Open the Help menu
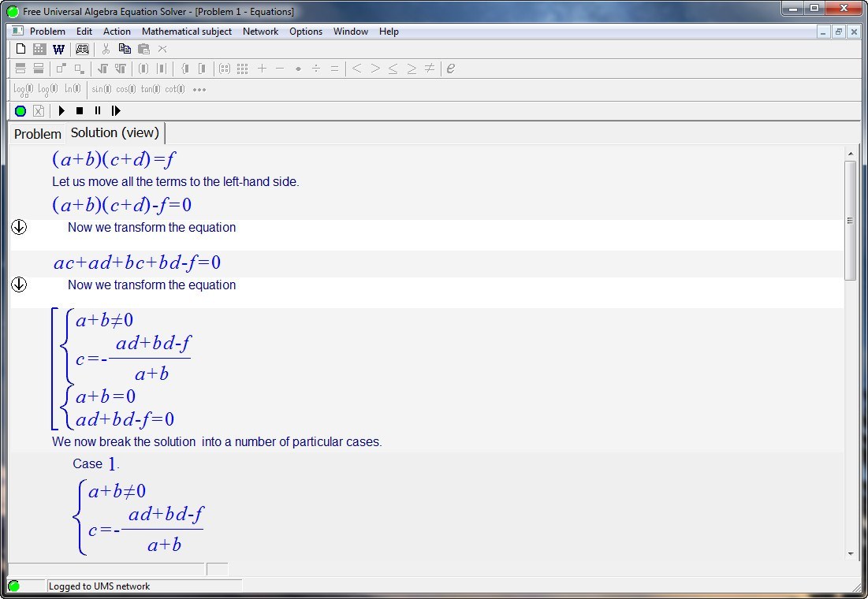The height and width of the screenshot is (599, 868). coord(389,32)
